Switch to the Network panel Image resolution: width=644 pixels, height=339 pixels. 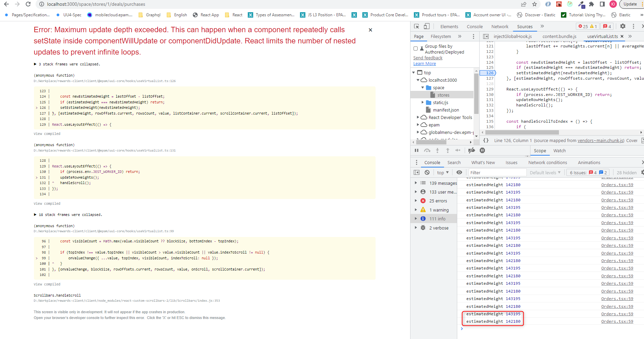[500, 26]
